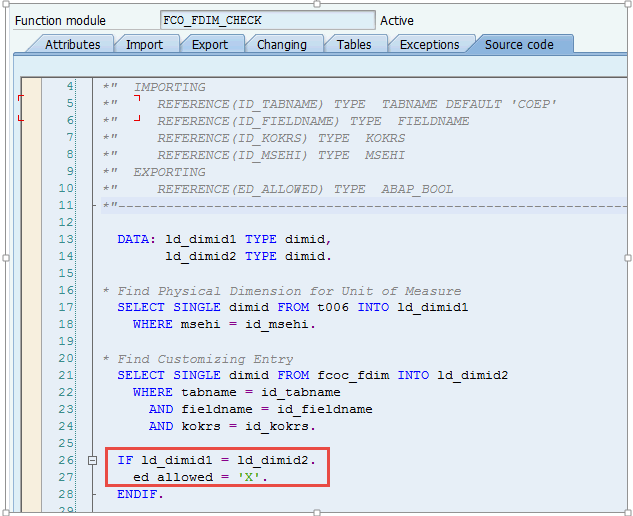The image size is (633, 516).
Task: Place cursor on the DATA keyword
Action: pyautogui.click(x=136, y=239)
